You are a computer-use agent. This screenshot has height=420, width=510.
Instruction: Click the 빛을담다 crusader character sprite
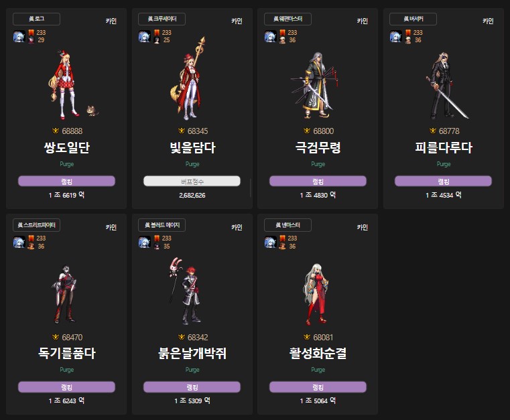click(x=189, y=78)
